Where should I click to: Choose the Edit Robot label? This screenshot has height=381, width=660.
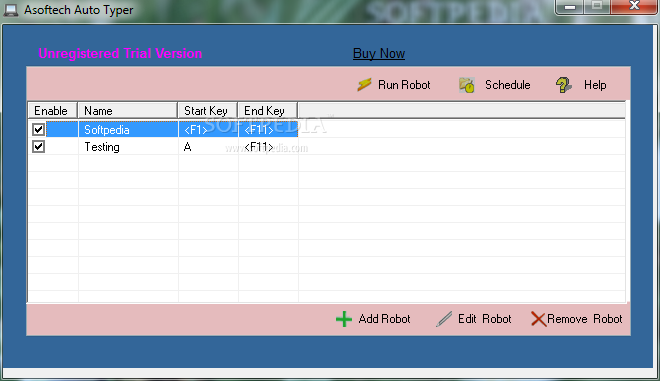click(484, 319)
